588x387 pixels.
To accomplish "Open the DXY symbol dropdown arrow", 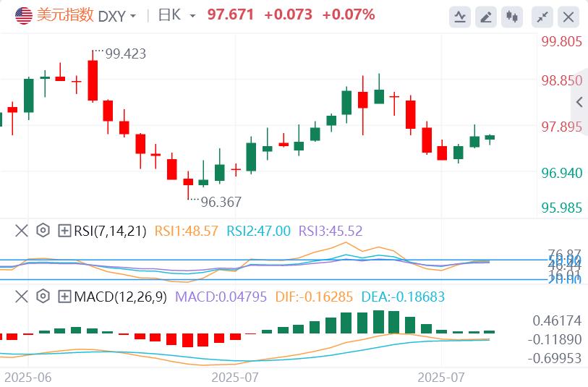I will coord(132,16).
